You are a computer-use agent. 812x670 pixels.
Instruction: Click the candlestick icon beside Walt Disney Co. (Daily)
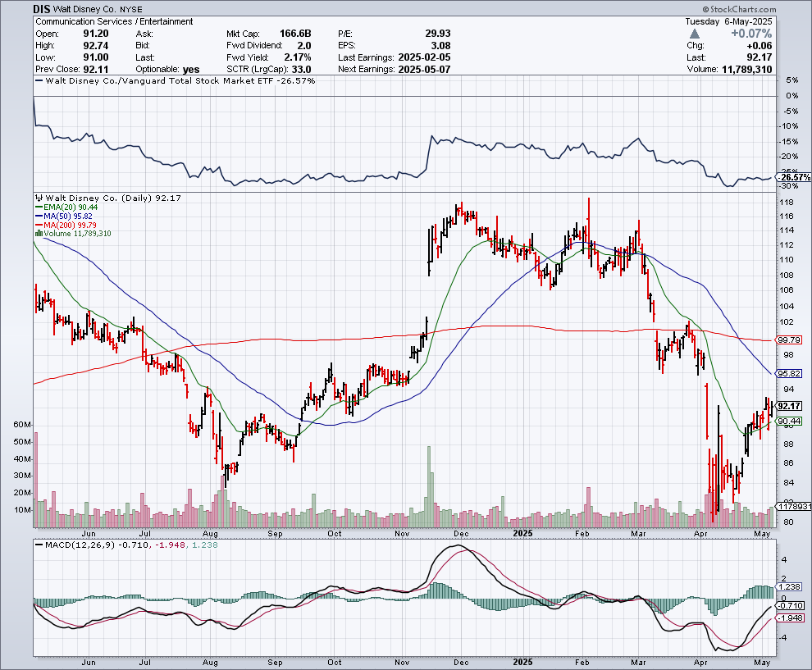(39, 198)
